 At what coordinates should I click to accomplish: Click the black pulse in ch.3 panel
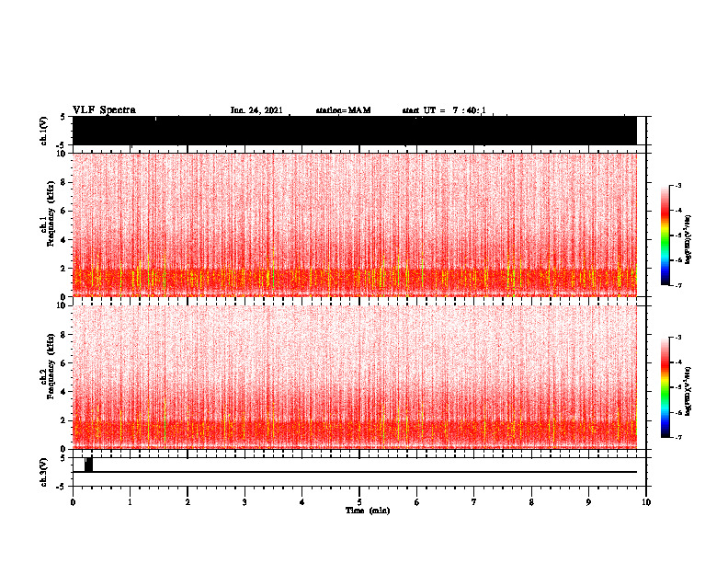click(88, 465)
